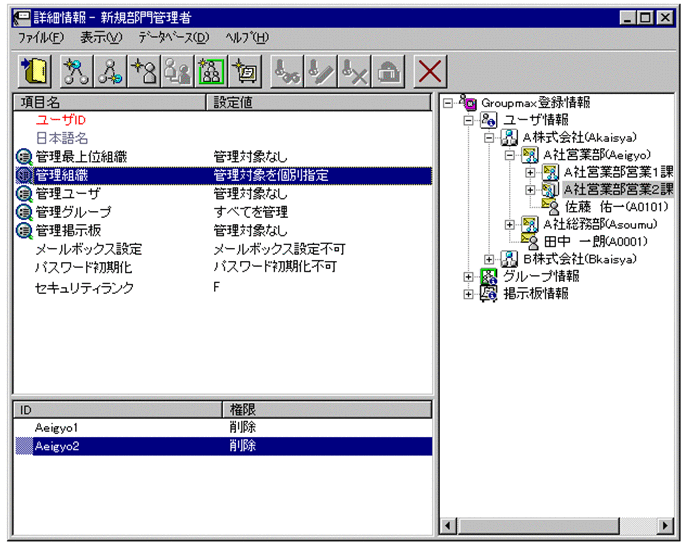This screenshot has height=548, width=685.
Task: Click the A社営業部 department icon
Action: tap(530, 155)
